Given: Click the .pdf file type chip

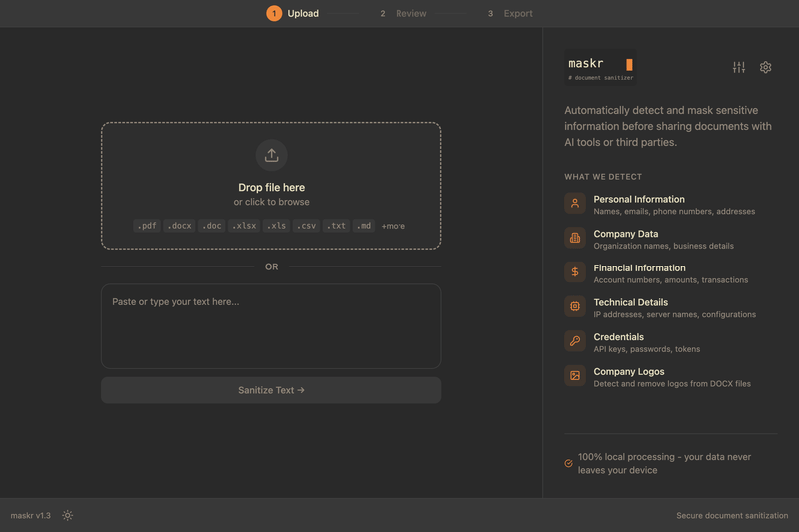Looking at the screenshot, I should (147, 226).
